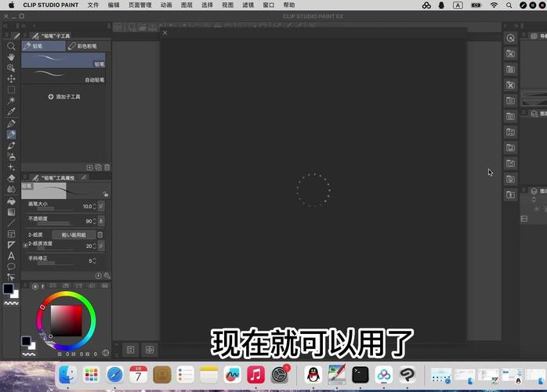
Task: Toggle the tool property lock icon
Action: tap(105, 194)
